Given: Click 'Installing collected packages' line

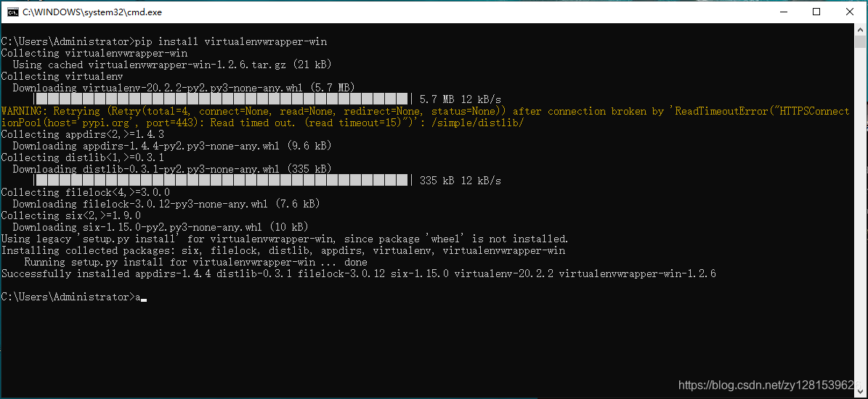Looking at the screenshot, I should [x=283, y=250].
